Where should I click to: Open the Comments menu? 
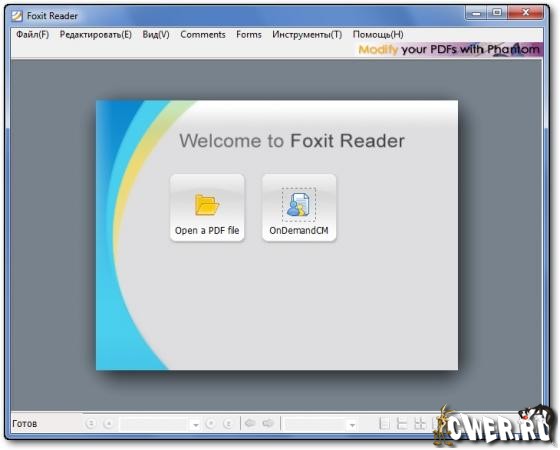[203, 35]
